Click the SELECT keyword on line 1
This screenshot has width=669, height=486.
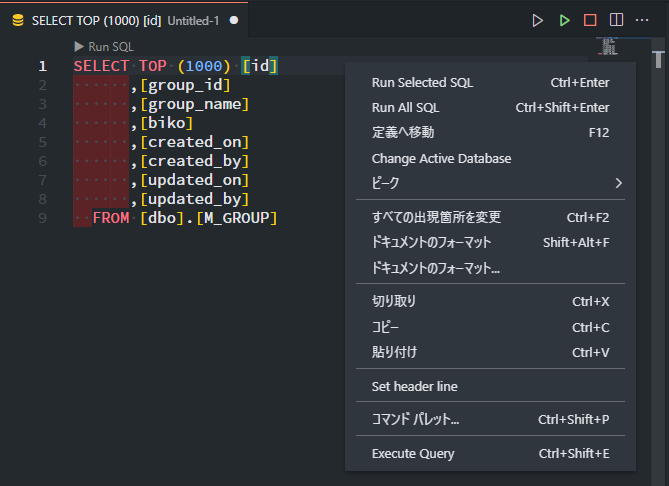click(101, 66)
